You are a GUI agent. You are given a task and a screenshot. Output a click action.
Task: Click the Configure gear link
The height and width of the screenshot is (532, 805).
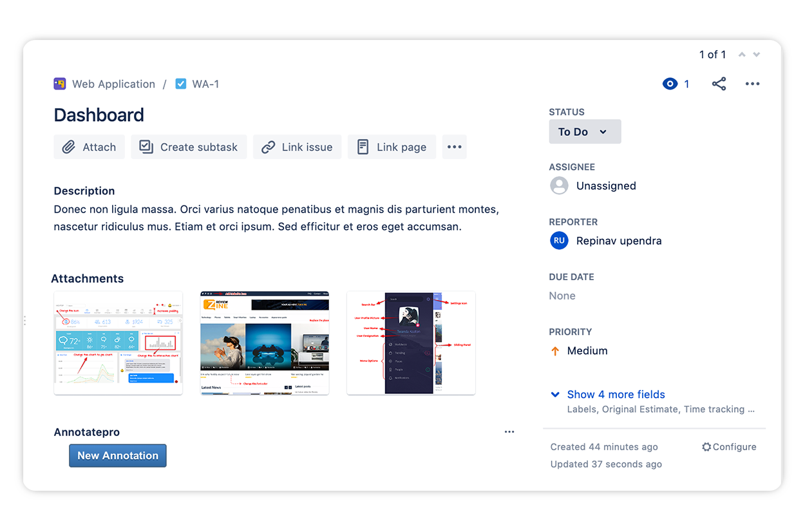(729, 447)
